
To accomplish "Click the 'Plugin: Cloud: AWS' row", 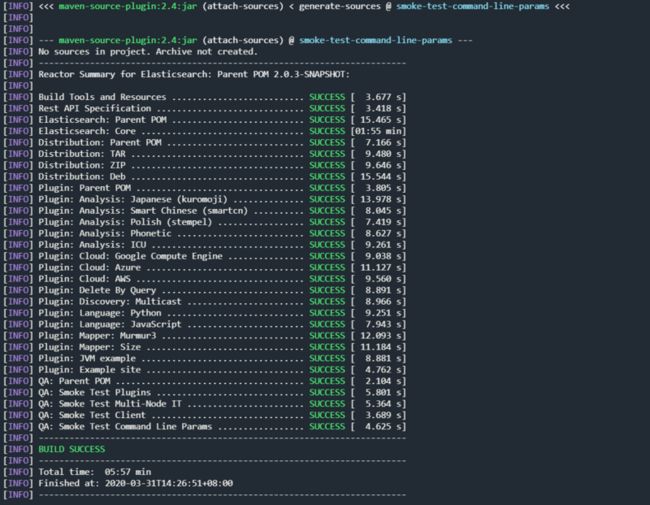I will pos(204,279).
